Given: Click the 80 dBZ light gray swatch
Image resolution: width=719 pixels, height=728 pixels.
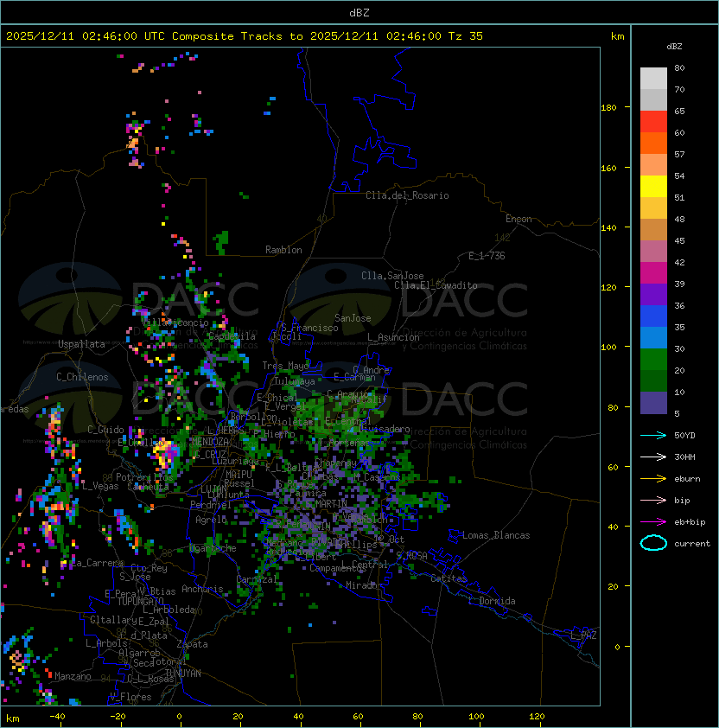Looking at the screenshot, I should point(653,79).
